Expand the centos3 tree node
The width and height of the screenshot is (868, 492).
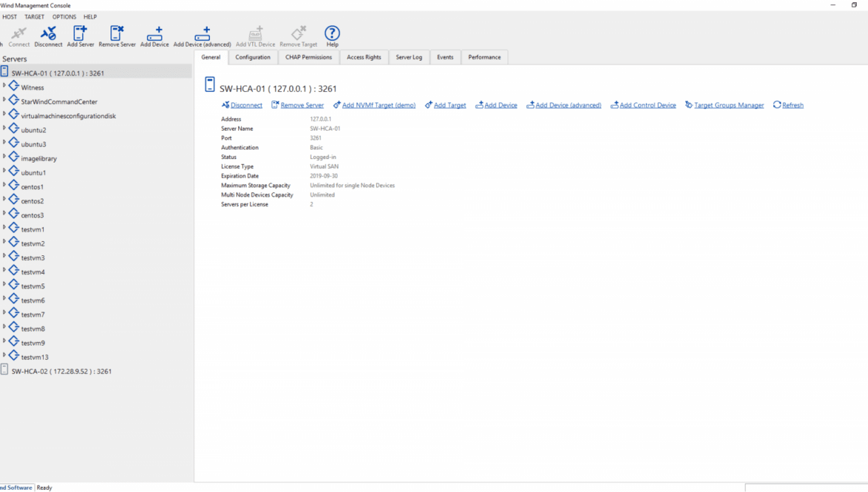tap(4, 214)
